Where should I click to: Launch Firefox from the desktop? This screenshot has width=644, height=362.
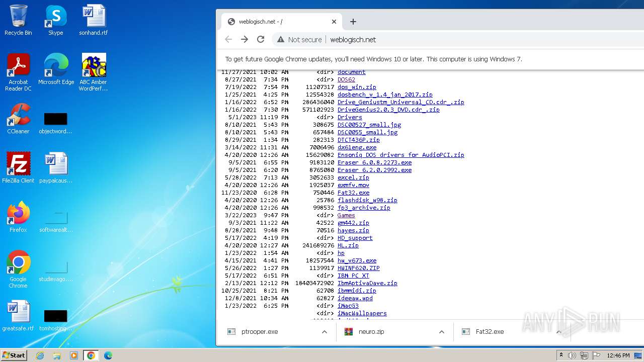point(18,217)
